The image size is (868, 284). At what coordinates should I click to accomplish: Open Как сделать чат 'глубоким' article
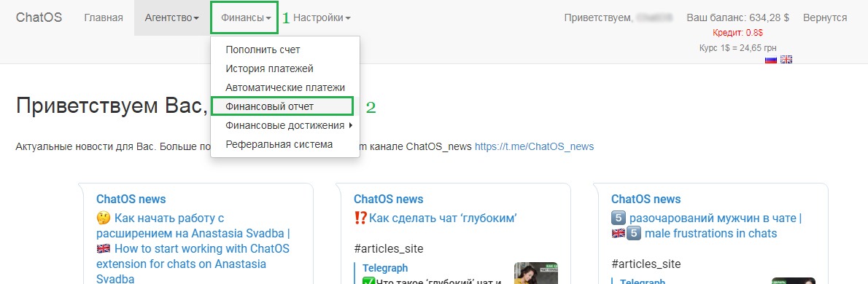[x=435, y=218]
